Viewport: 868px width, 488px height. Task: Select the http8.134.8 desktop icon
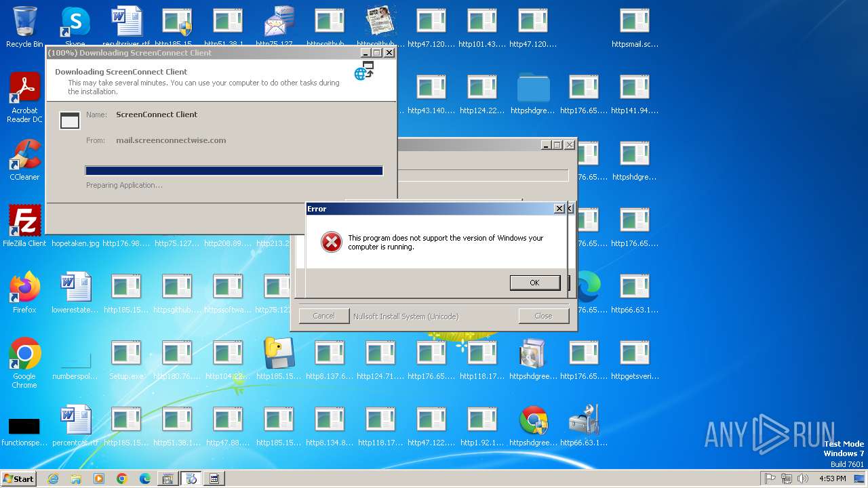330,426
